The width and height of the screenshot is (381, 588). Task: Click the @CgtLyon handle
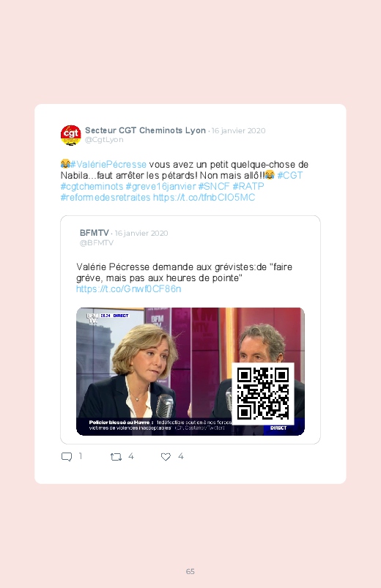(x=104, y=140)
